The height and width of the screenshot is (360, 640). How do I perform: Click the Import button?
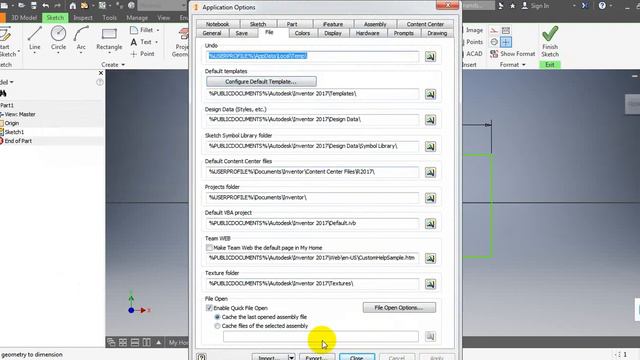point(270,358)
